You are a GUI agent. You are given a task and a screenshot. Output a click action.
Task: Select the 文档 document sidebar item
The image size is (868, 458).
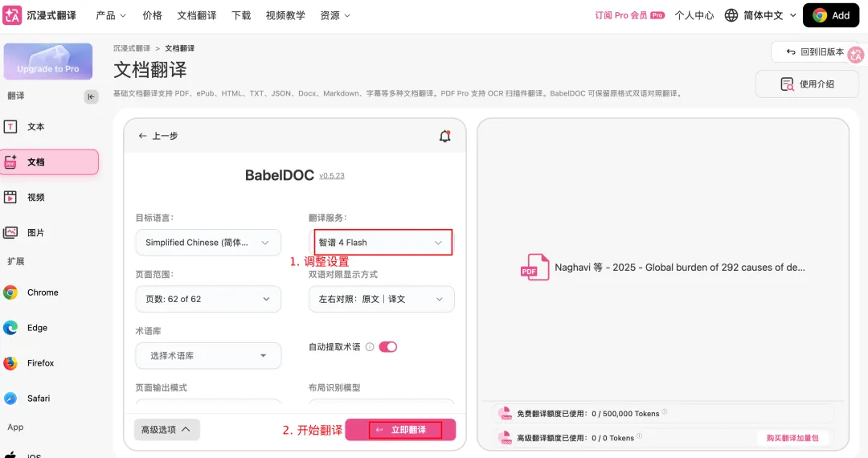click(49, 162)
